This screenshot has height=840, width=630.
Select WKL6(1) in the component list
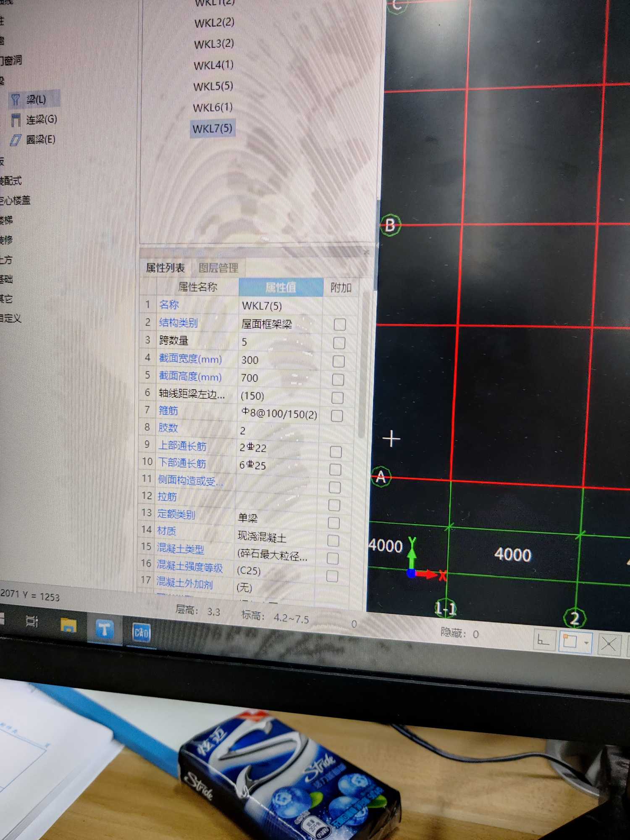213,108
